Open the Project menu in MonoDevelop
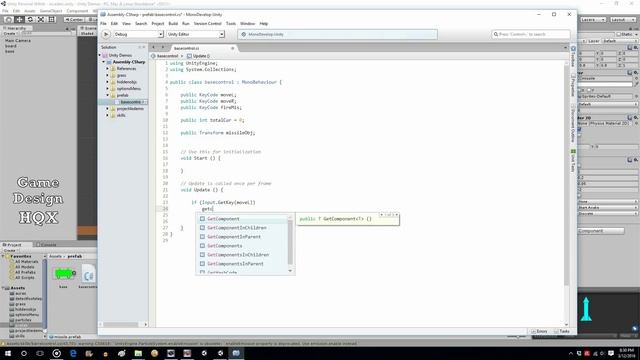Screen dimensions: 640x360 coord(158,24)
